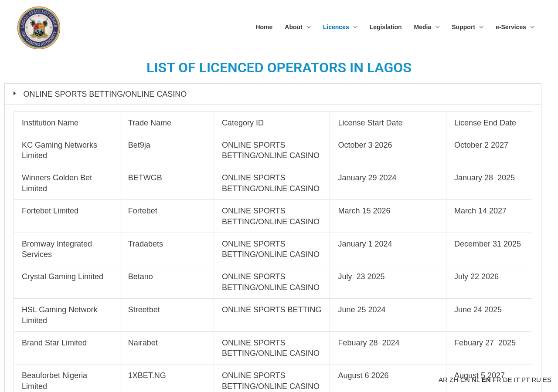The height and width of the screenshot is (392, 558).
Task: Toggle the ONLINE SPORTS BETTING/ONLINE CASINO section title
Action: 105,94
